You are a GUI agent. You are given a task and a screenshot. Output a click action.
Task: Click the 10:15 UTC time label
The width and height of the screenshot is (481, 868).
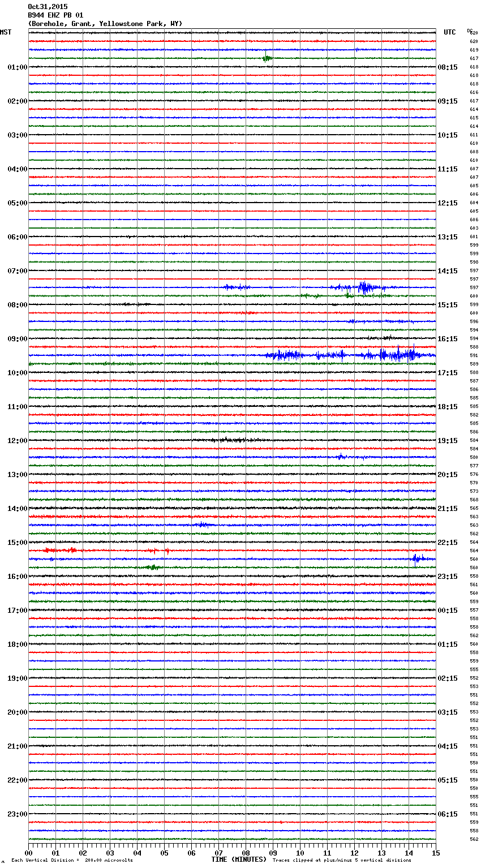[448, 135]
